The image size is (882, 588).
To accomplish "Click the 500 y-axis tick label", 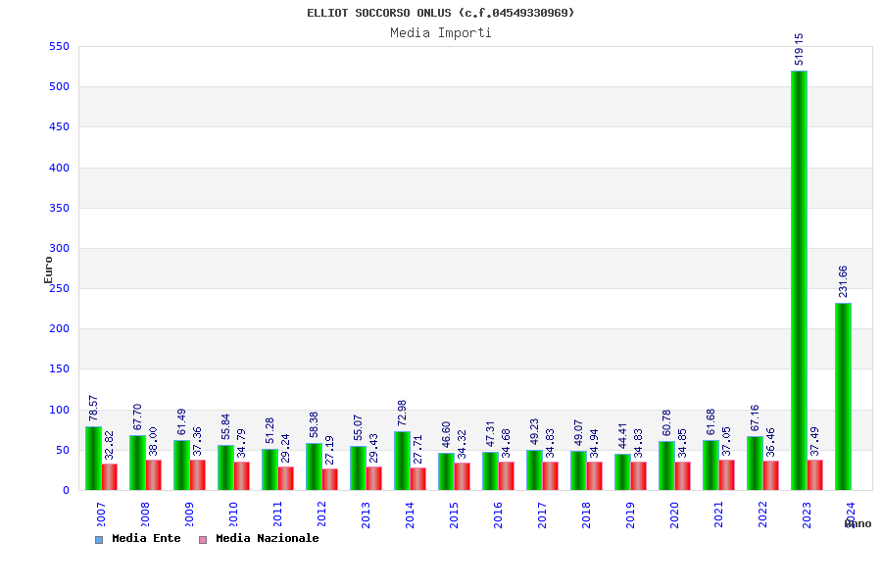I will (x=59, y=86).
